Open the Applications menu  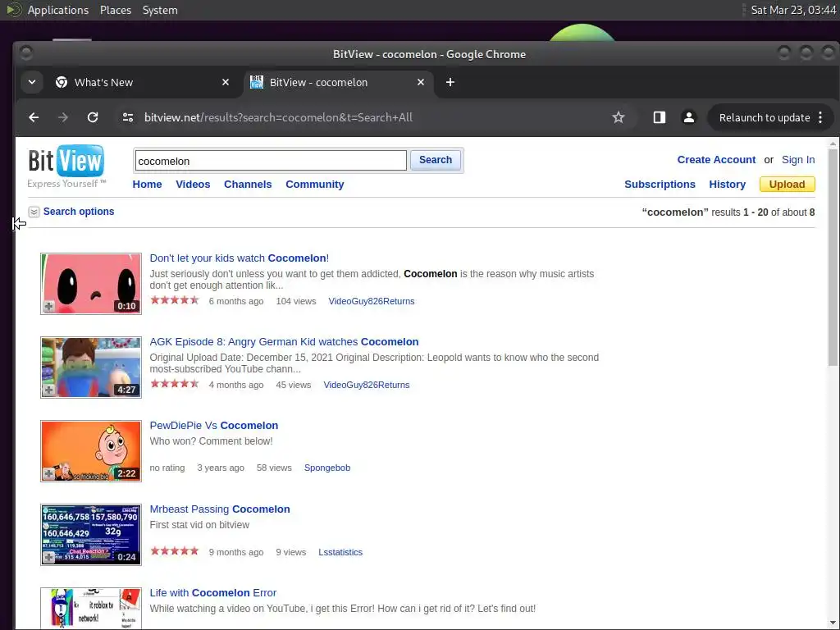[x=58, y=10]
